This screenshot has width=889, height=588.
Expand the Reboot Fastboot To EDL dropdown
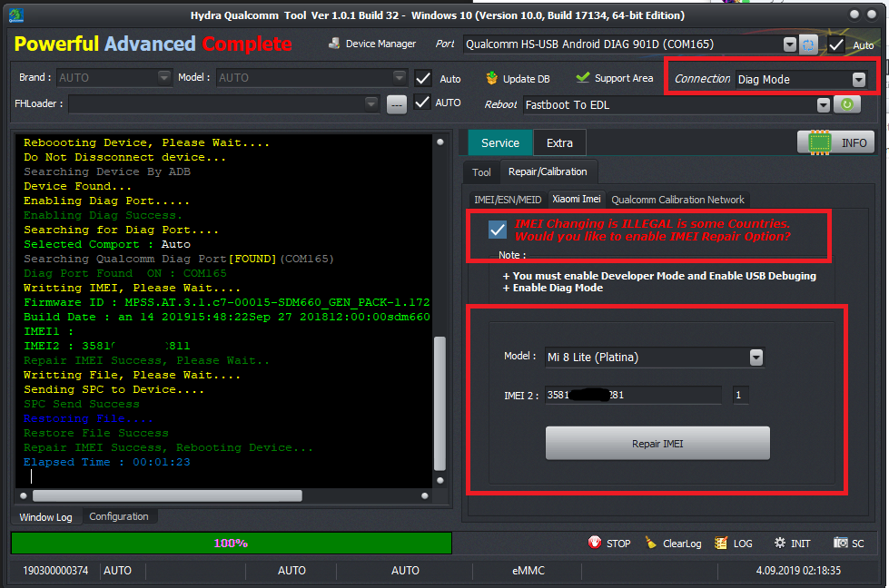pyautogui.click(x=824, y=104)
